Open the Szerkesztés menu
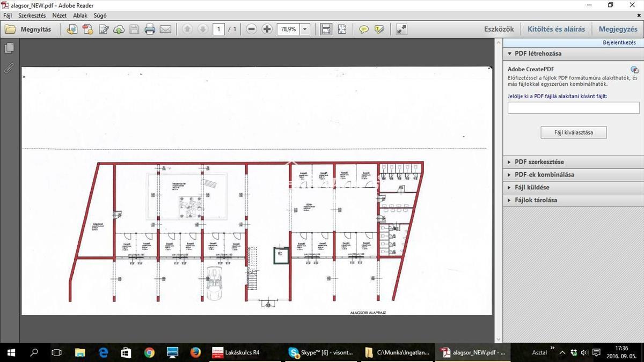644x362 pixels. tap(32, 16)
